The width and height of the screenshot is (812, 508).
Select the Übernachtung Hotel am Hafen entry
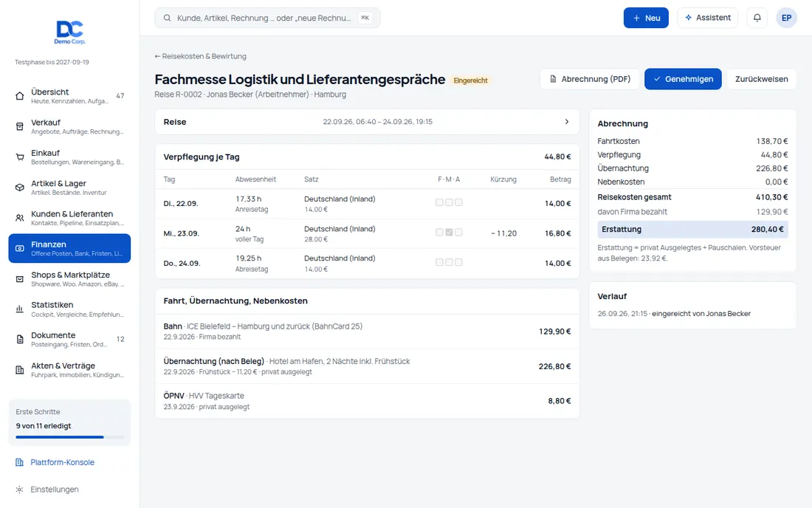pos(367,366)
